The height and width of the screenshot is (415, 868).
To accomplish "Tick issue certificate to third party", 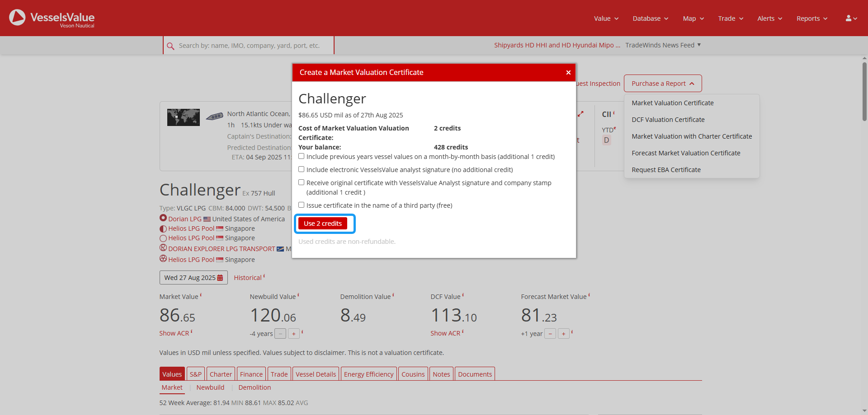I will coord(302,205).
